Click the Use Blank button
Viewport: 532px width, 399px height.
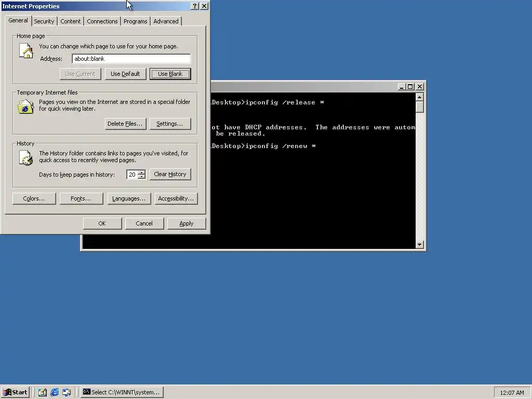(170, 74)
